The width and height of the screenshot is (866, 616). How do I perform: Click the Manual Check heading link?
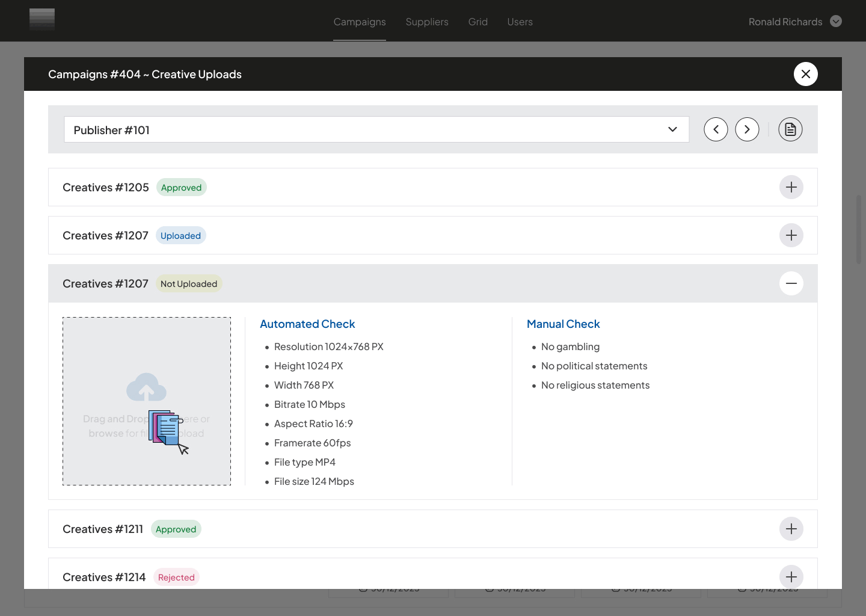coord(563,324)
